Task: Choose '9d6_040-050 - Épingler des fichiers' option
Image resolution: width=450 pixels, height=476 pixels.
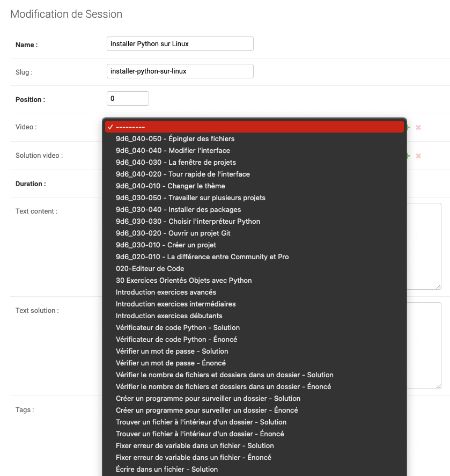Action: click(175, 138)
